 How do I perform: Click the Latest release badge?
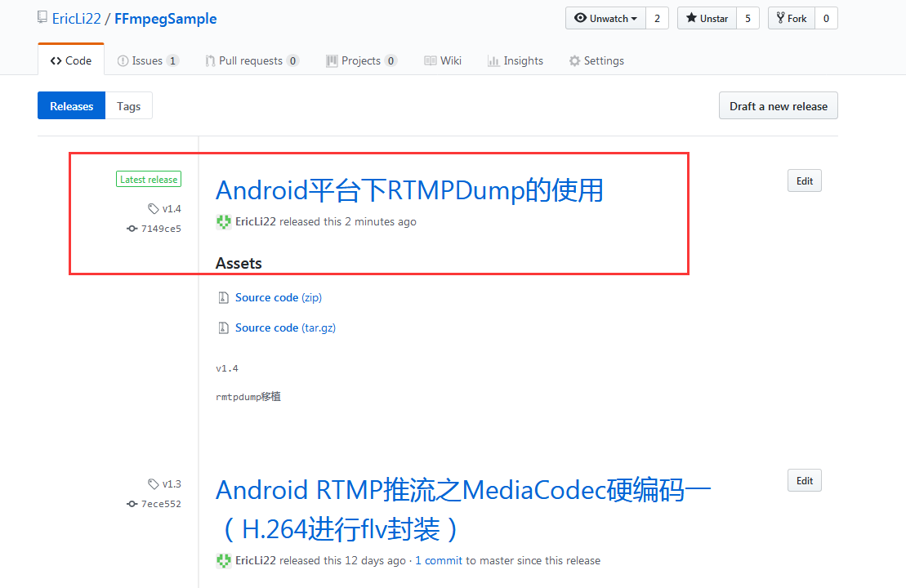(149, 179)
